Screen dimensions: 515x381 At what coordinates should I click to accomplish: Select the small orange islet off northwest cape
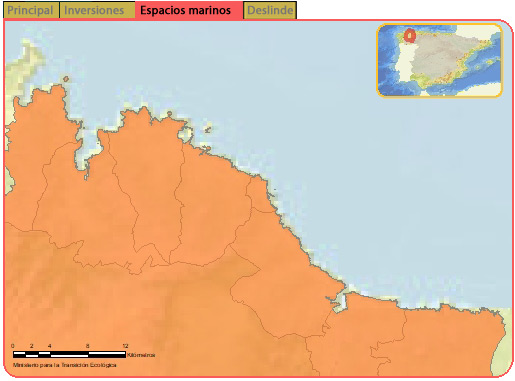pos(66,79)
